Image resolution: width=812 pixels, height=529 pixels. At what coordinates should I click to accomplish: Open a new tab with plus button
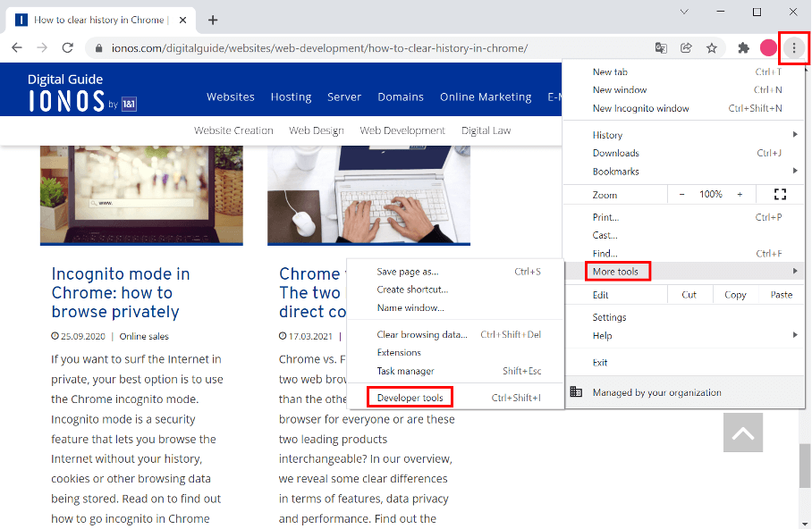[213, 21]
